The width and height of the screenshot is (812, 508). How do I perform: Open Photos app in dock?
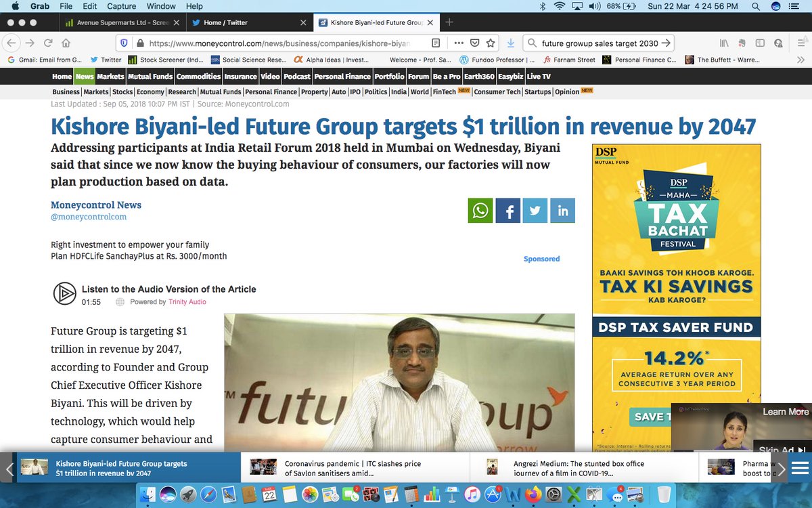tap(310, 493)
